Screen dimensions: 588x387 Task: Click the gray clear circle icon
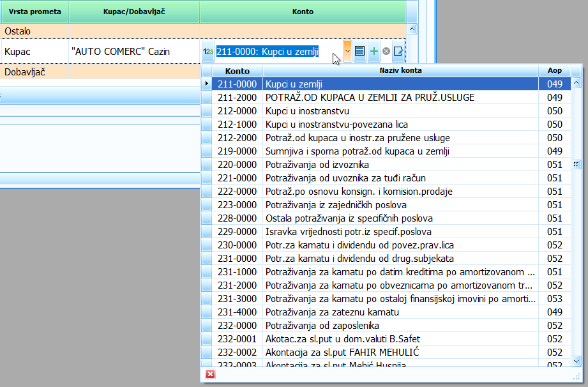pyautogui.click(x=386, y=51)
